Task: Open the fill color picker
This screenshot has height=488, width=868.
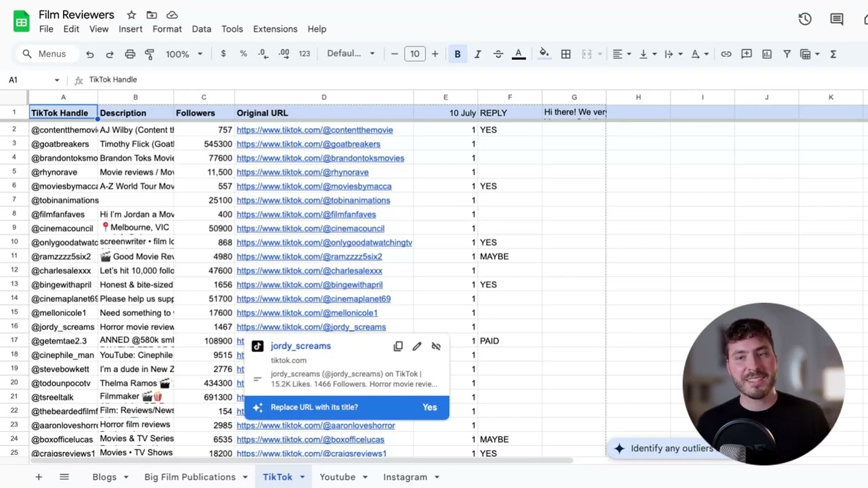Action: tap(544, 54)
